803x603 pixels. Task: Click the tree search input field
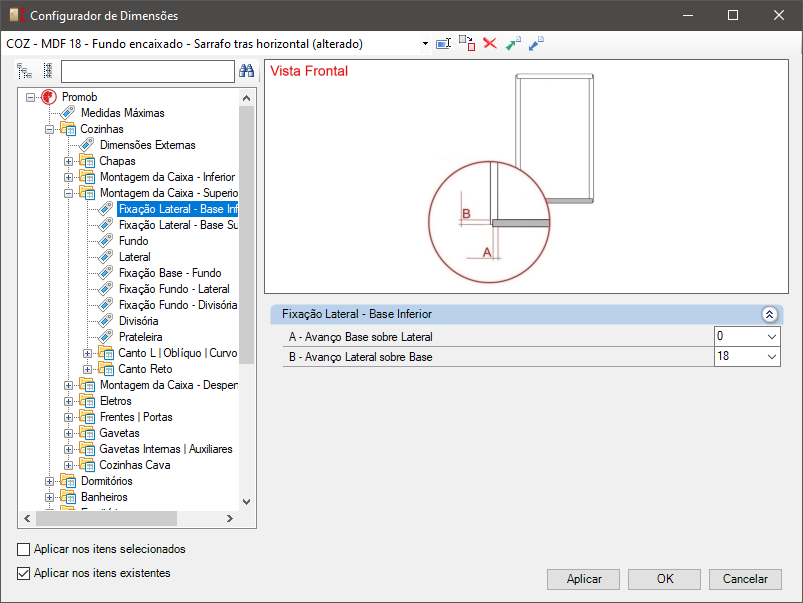pyautogui.click(x=147, y=71)
